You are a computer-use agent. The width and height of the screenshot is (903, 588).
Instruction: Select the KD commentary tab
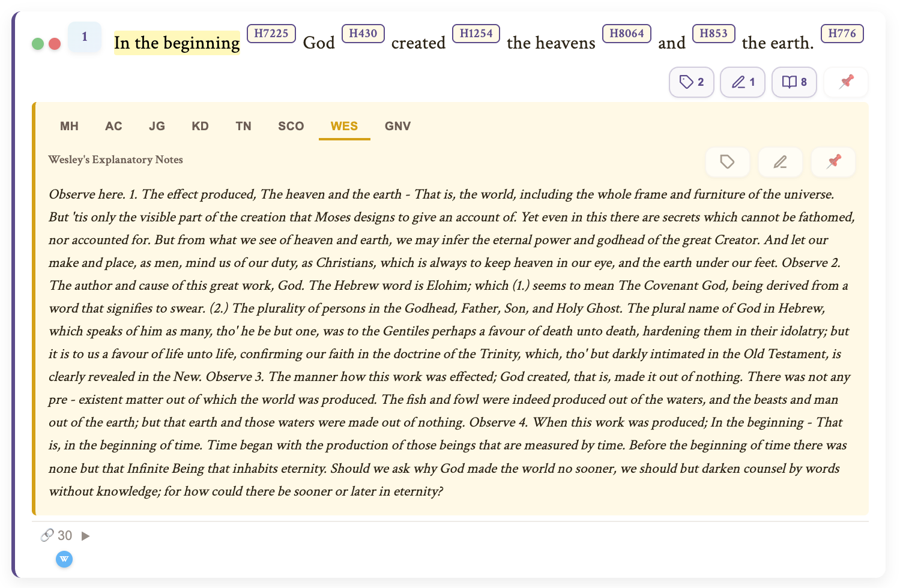click(201, 126)
